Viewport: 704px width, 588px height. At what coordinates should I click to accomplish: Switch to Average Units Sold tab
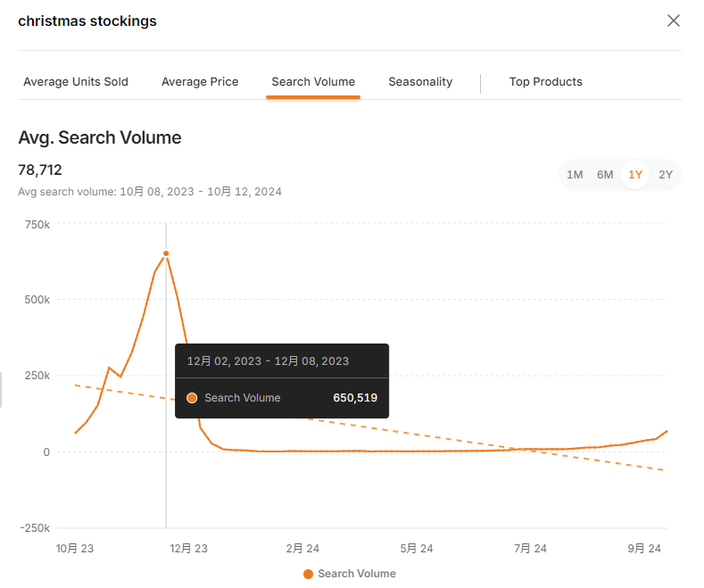point(76,82)
